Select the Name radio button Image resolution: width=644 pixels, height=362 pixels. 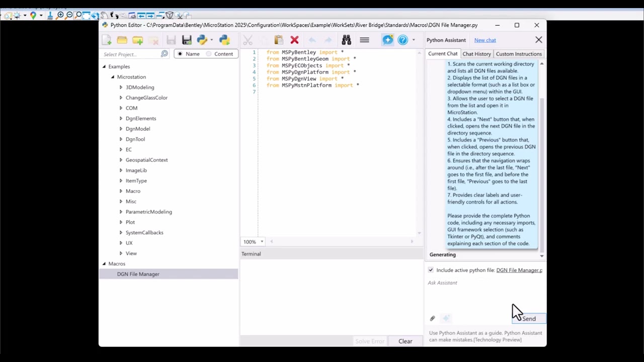[x=180, y=54]
